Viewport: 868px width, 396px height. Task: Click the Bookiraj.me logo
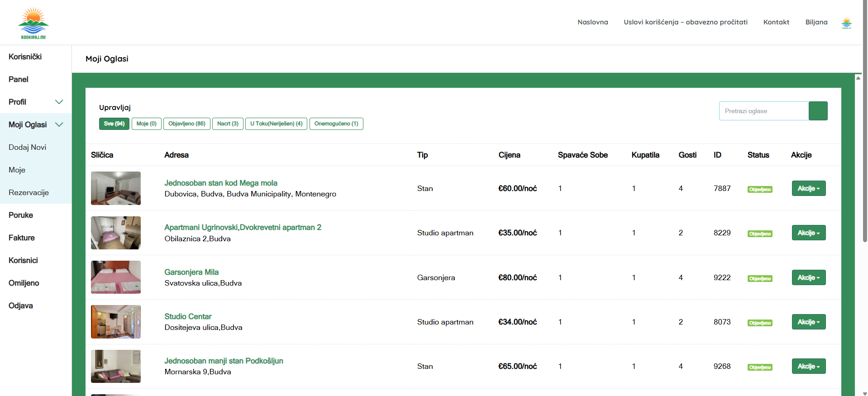pyautogui.click(x=33, y=23)
